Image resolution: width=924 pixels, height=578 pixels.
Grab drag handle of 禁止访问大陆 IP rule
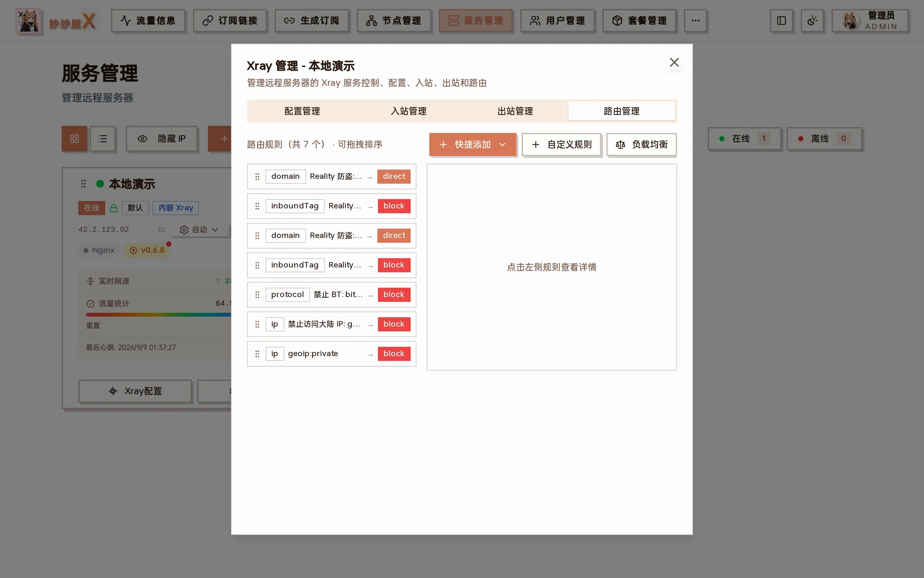click(x=257, y=324)
